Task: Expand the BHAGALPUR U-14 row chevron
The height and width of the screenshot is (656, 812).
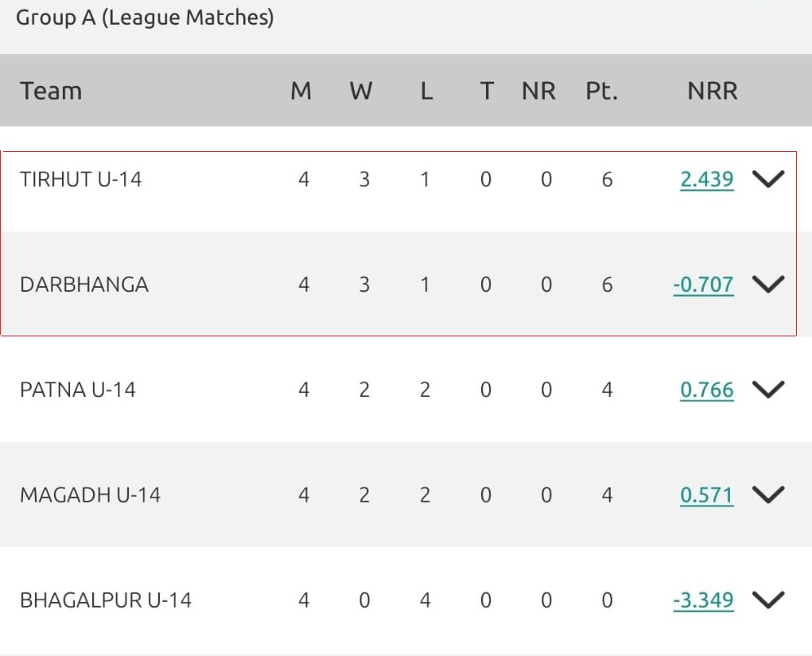Action: (767, 600)
